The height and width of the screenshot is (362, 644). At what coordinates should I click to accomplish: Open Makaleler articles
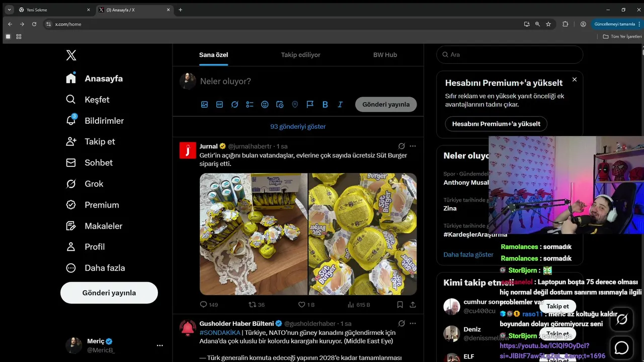pos(94,226)
